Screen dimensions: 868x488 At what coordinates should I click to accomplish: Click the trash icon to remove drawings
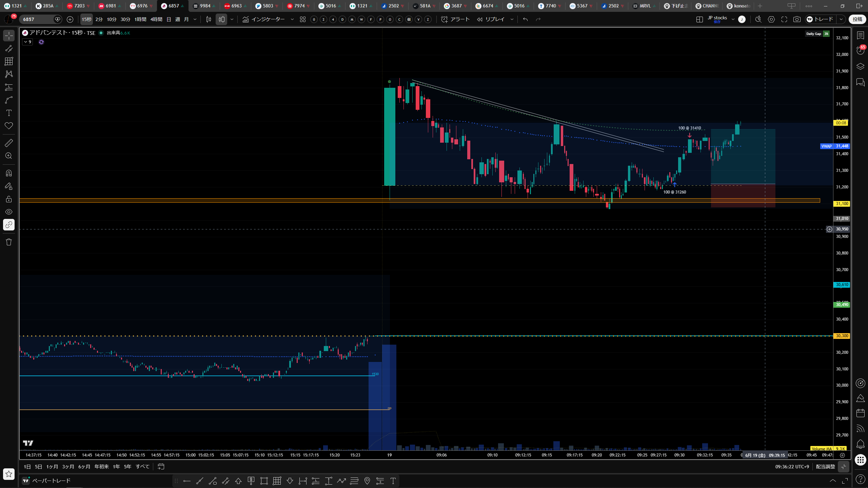[x=9, y=242]
